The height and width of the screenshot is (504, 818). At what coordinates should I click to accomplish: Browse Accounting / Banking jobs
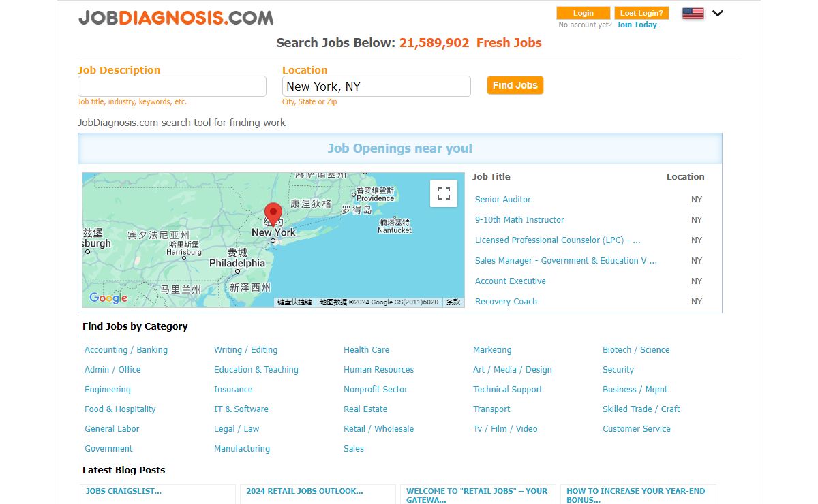point(126,350)
